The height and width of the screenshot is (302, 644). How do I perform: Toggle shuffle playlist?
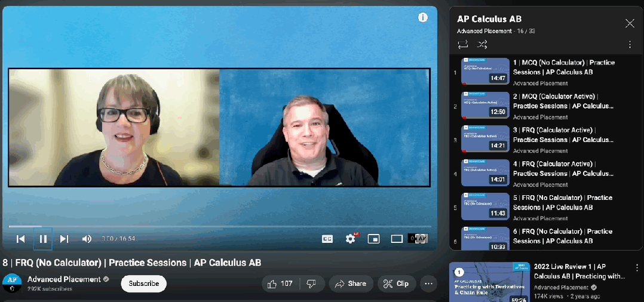click(x=482, y=44)
